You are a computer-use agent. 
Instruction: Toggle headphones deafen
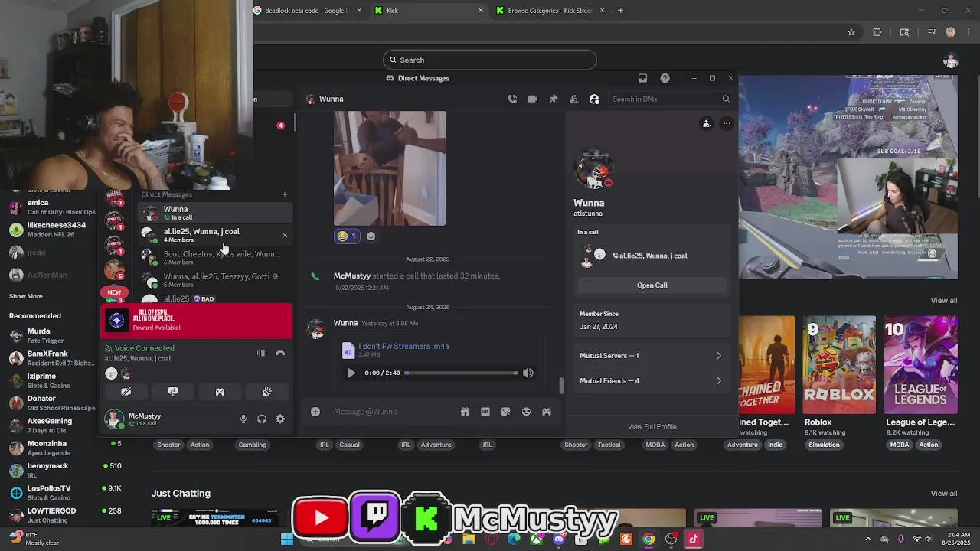(x=262, y=419)
